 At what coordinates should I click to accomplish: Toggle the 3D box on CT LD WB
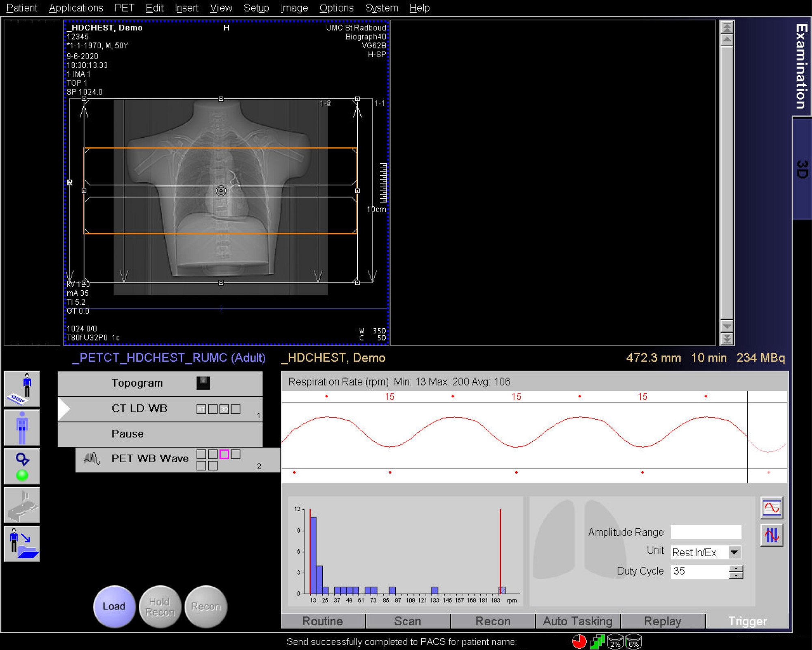tap(224, 409)
